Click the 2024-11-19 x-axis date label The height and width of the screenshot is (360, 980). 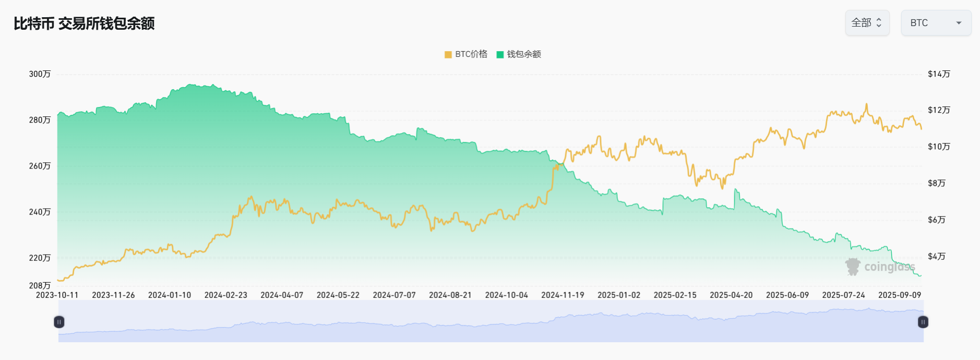pos(563,295)
